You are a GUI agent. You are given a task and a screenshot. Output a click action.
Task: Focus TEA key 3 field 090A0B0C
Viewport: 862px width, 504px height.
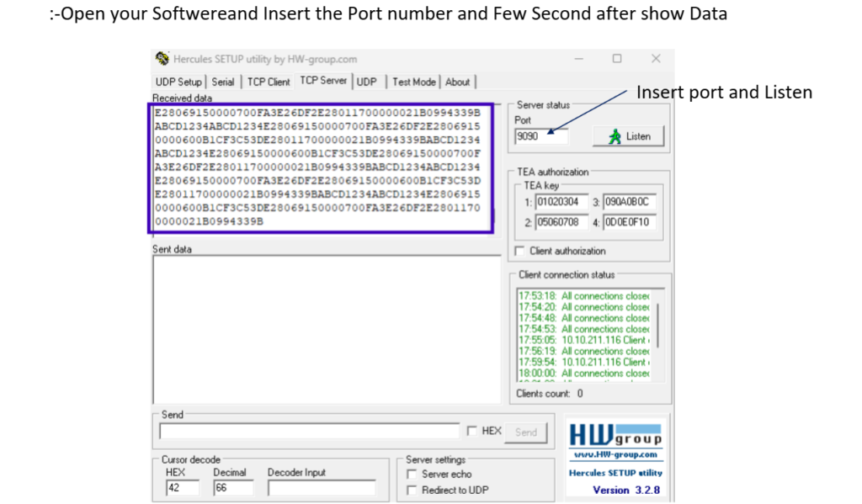pyautogui.click(x=630, y=202)
